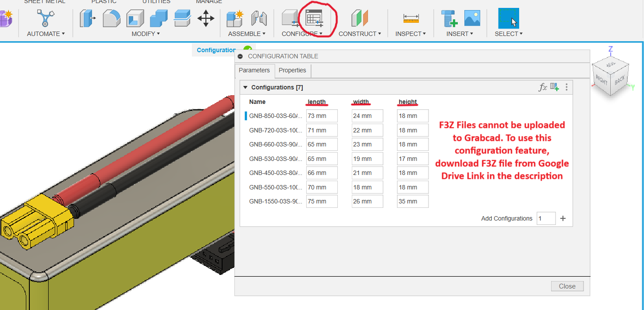The width and height of the screenshot is (644, 310).
Task: Select the Move/Copy arrows tool
Action: (x=205, y=18)
